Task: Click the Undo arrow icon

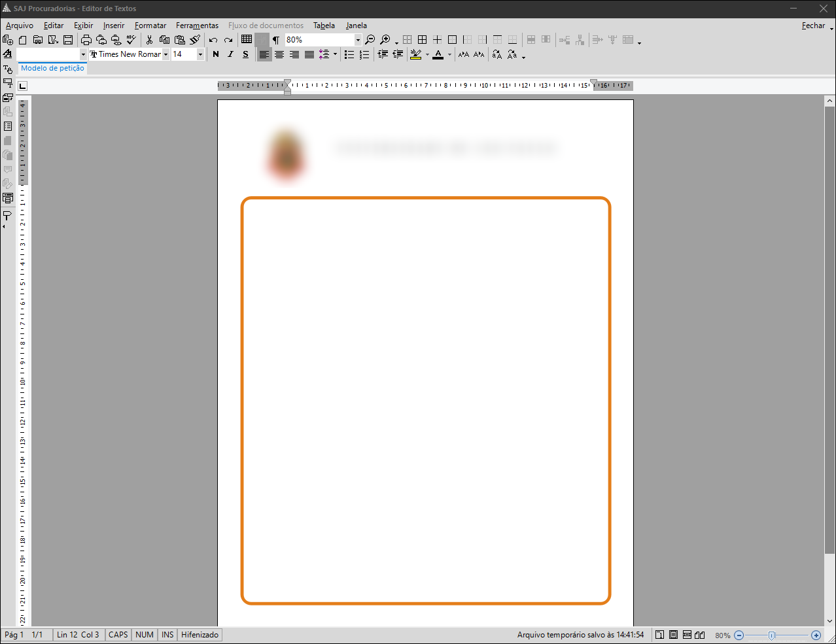Action: [212, 39]
